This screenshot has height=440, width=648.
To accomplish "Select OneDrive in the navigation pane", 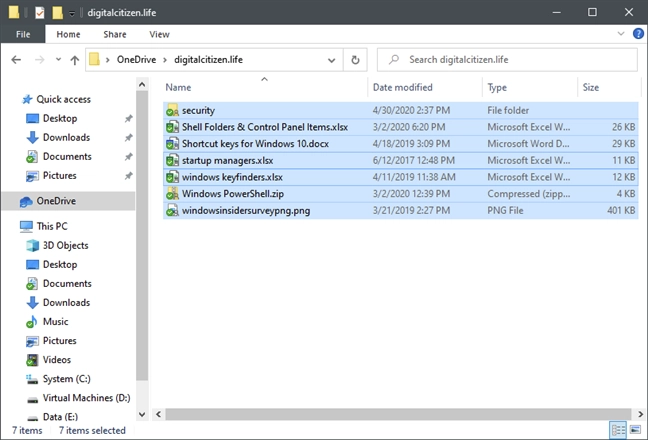I will click(56, 201).
